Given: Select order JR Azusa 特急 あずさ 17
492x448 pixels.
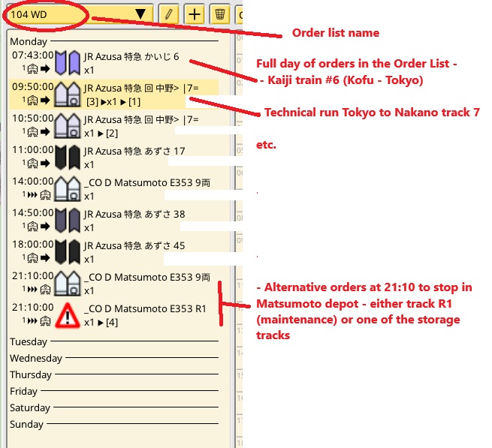Looking at the screenshot, I should pyautogui.click(x=114, y=158).
